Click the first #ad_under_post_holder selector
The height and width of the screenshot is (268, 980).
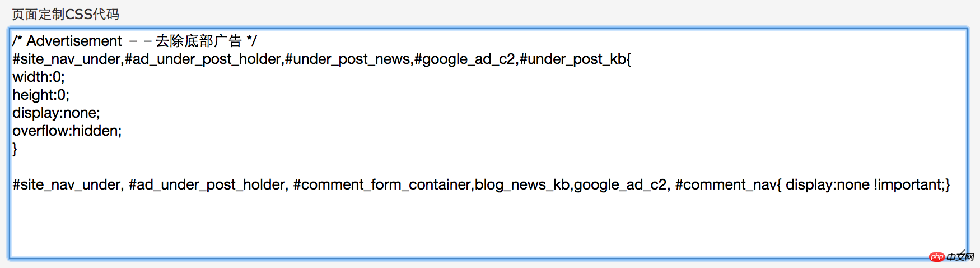[203, 59]
